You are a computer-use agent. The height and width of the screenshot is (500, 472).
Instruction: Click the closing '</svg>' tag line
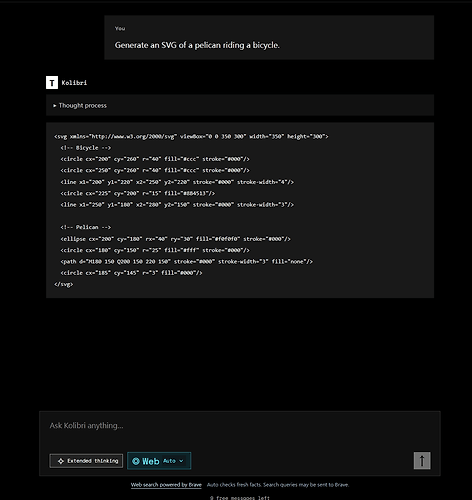(x=64, y=284)
